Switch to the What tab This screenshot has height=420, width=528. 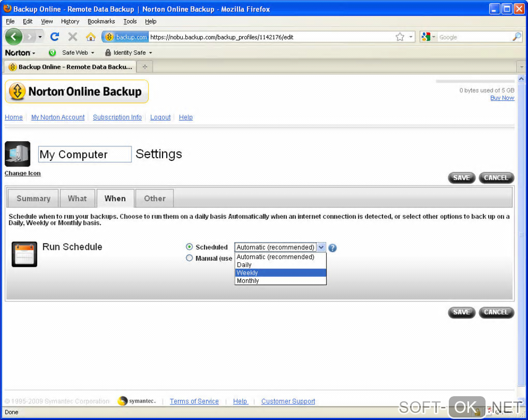point(77,198)
